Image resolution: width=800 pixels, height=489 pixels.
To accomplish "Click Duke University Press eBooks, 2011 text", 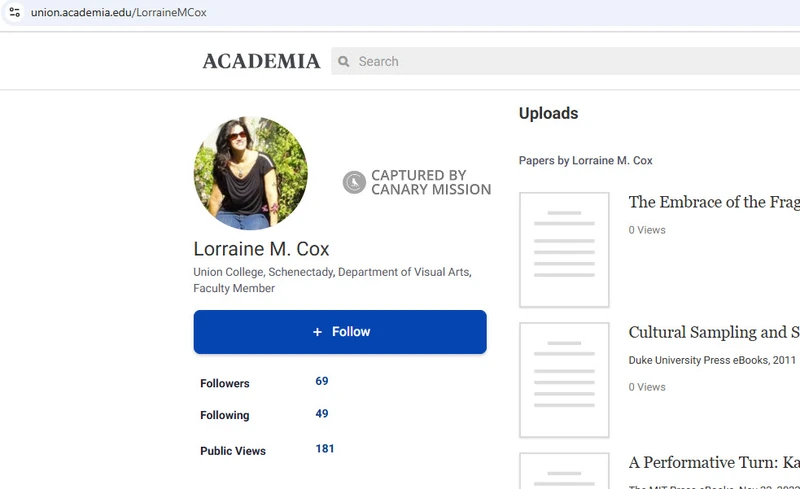I will [x=712, y=360].
